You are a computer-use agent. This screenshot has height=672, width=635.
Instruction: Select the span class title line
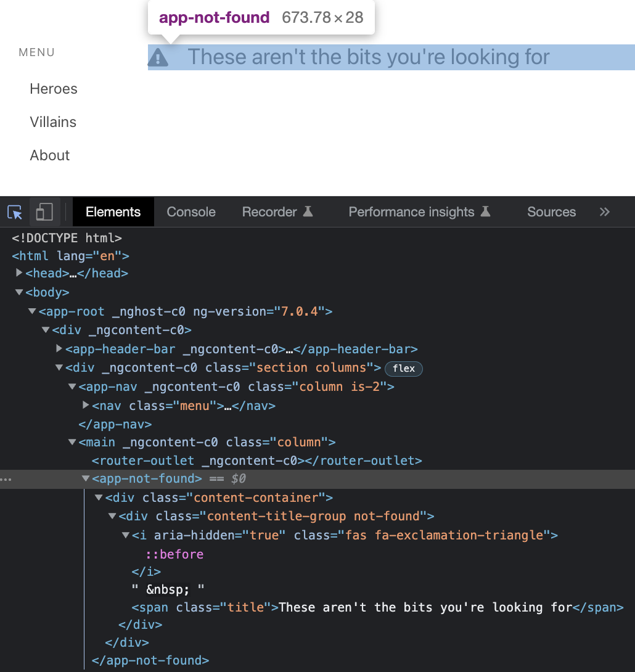(x=377, y=607)
